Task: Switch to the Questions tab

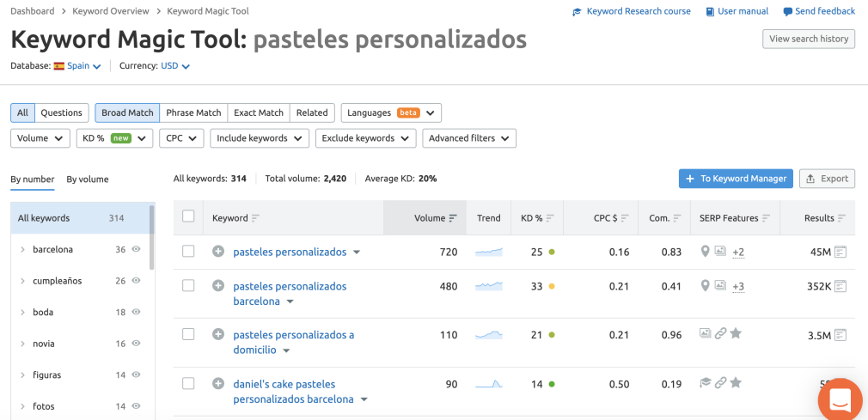Action: (x=61, y=113)
